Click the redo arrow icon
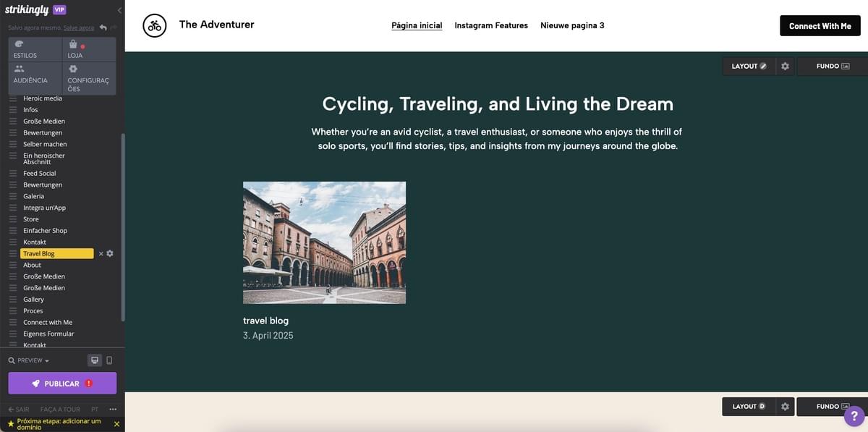The image size is (868, 432). pyautogui.click(x=114, y=27)
